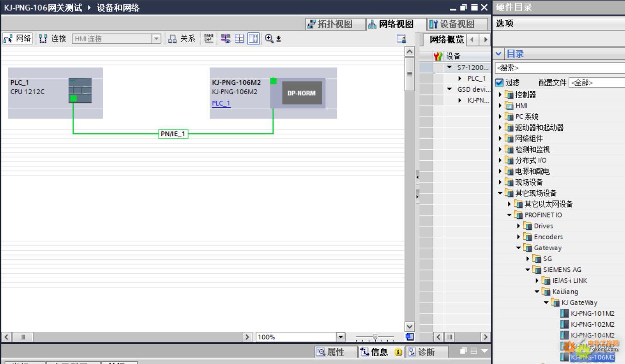Click the PLC_1 CPU module image

pyautogui.click(x=80, y=90)
